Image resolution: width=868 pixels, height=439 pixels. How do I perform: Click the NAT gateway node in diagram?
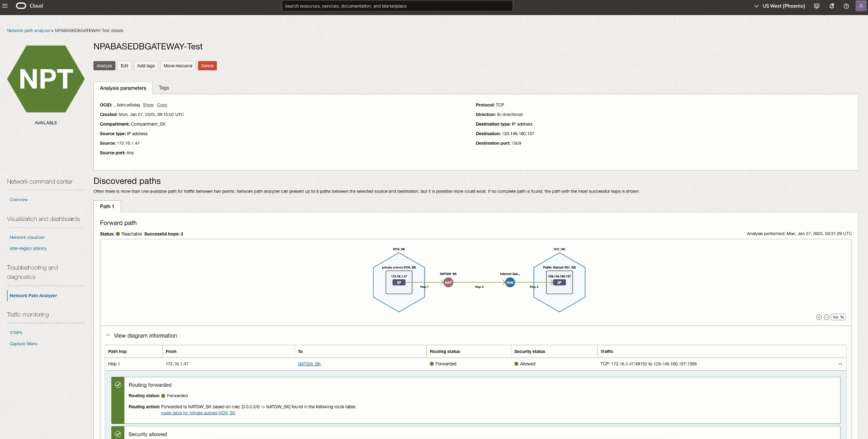point(448,283)
